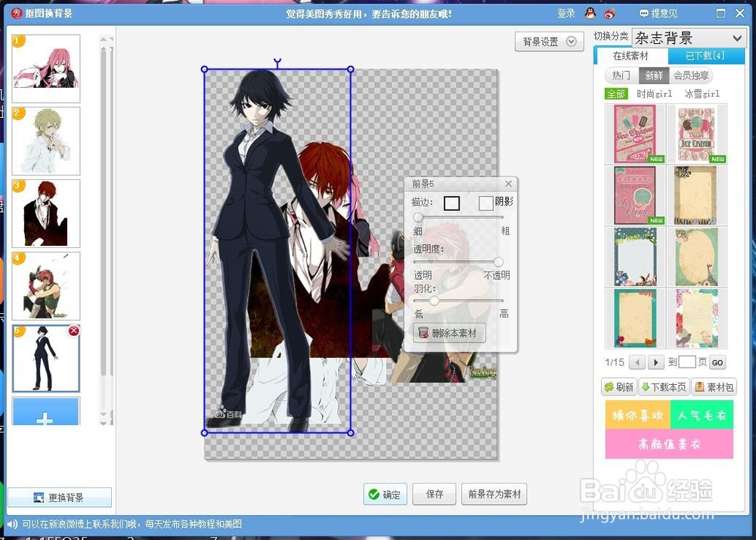Click the 透明度 opacity slider handle
Image resolution: width=756 pixels, height=540 pixels.
498,262
